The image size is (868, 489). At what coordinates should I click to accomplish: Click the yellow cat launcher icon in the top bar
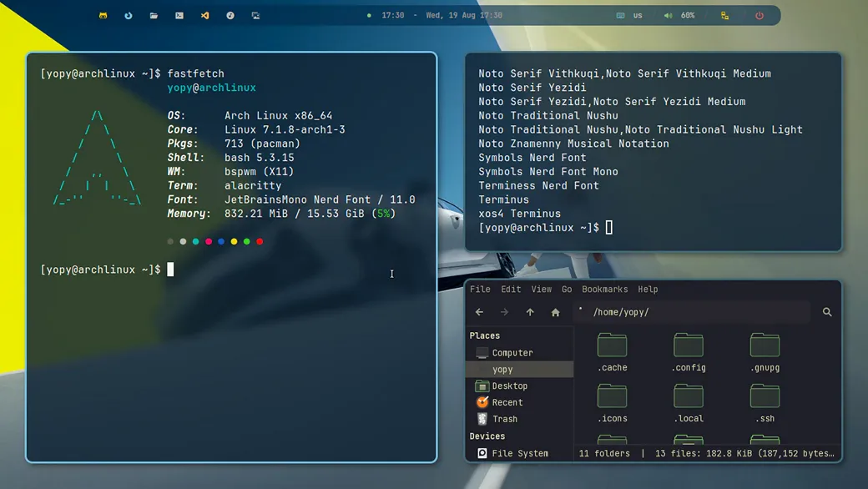pos(103,16)
